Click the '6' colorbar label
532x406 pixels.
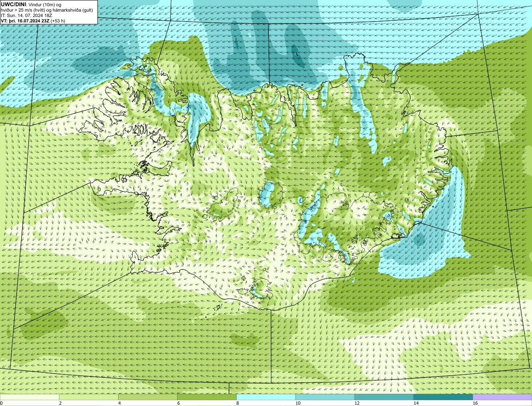tap(179, 403)
